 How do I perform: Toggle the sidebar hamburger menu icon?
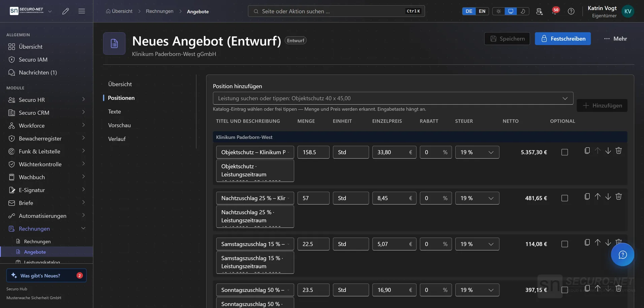[x=82, y=11]
